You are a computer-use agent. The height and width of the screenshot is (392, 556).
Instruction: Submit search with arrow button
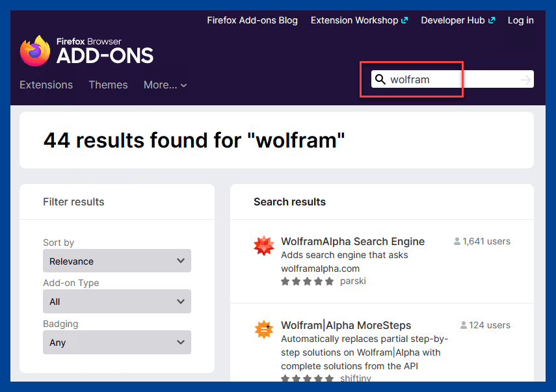coord(526,79)
